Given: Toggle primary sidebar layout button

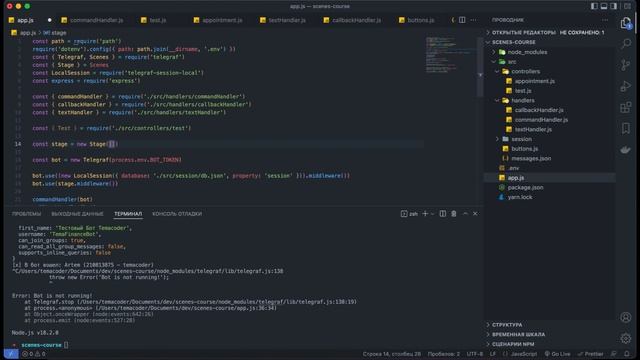Looking at the screenshot, I should [x=594, y=6].
